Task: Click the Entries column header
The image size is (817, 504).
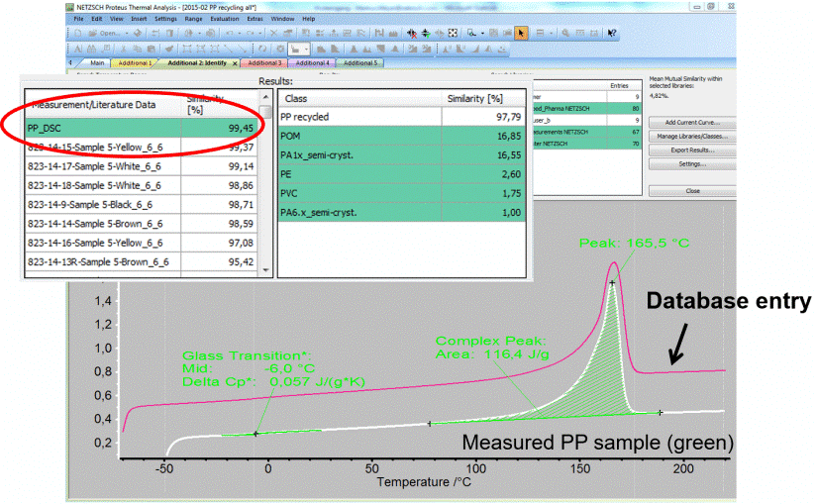Action: point(619,86)
